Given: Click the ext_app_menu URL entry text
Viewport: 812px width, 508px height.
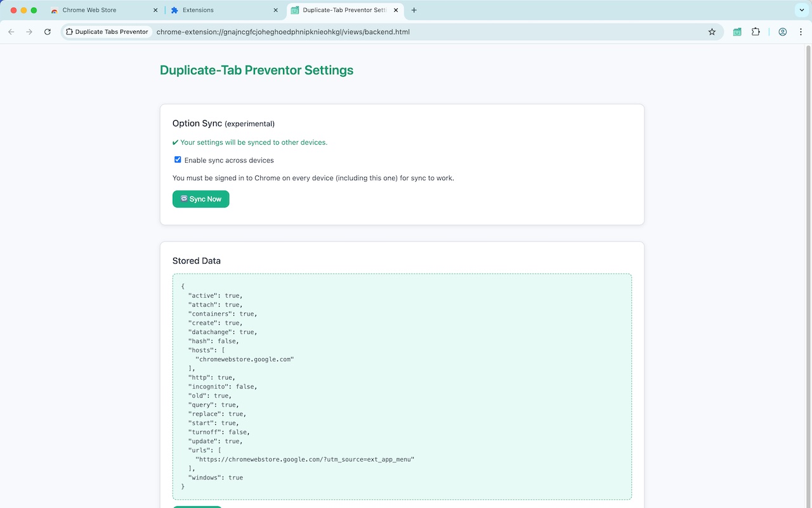Looking at the screenshot, I should click(304, 459).
